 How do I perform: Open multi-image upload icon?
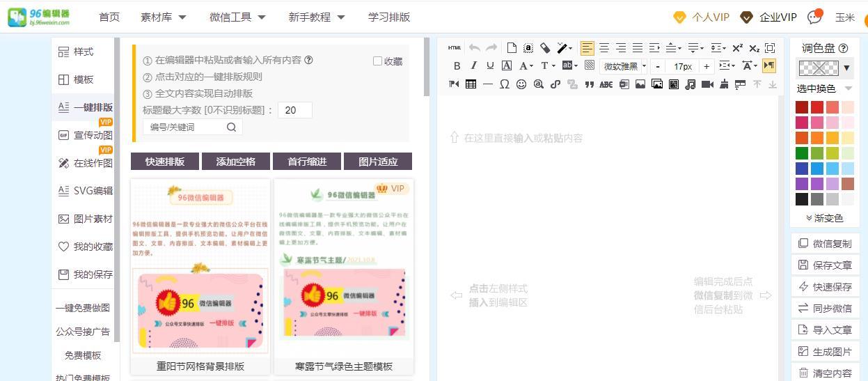tap(656, 84)
